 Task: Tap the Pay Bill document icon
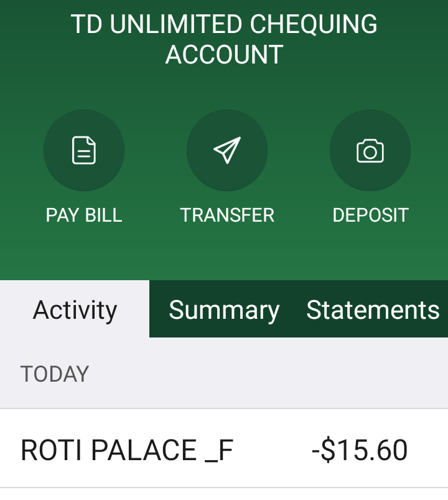[84, 150]
